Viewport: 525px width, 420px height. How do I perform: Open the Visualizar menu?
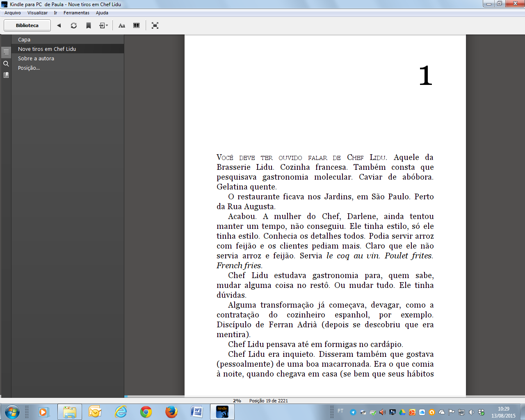coord(37,13)
